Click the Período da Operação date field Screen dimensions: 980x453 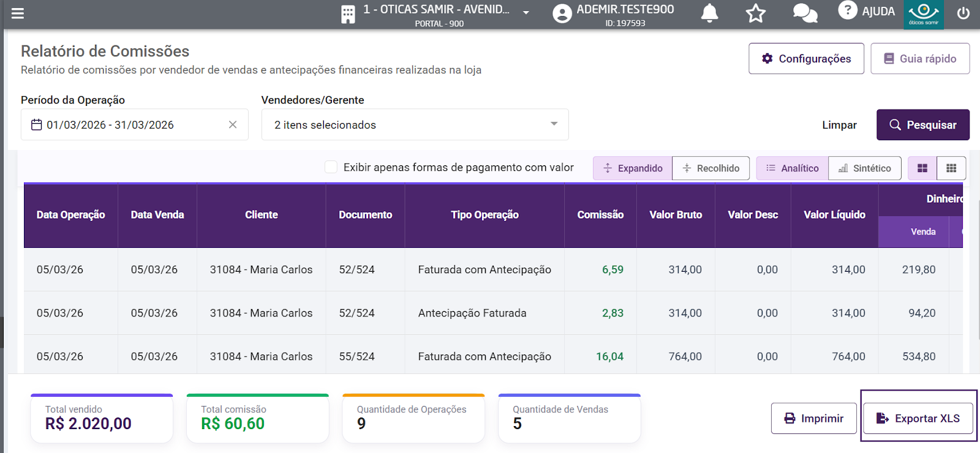click(123, 125)
